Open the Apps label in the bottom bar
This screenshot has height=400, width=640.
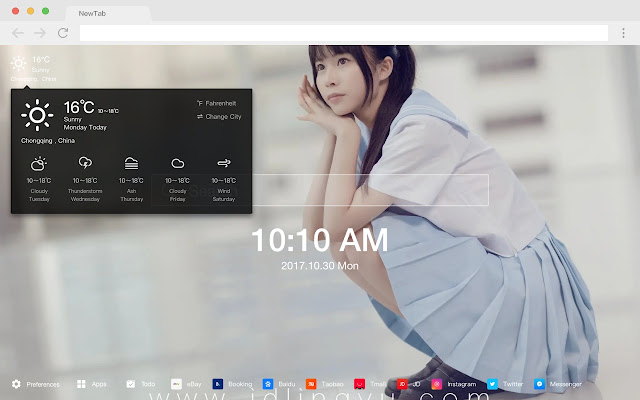(x=99, y=384)
